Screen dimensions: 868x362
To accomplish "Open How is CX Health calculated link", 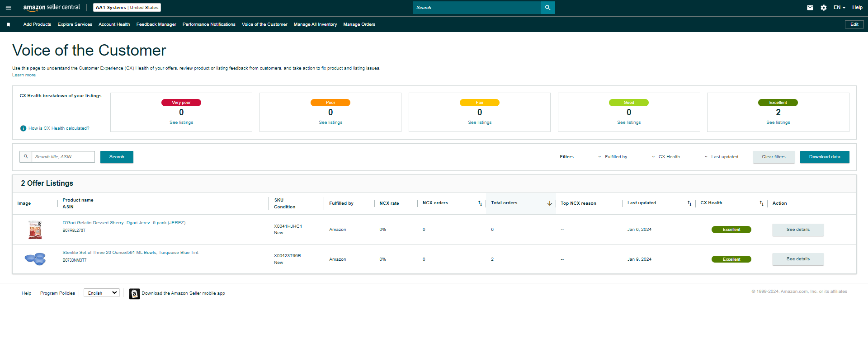I will (59, 128).
